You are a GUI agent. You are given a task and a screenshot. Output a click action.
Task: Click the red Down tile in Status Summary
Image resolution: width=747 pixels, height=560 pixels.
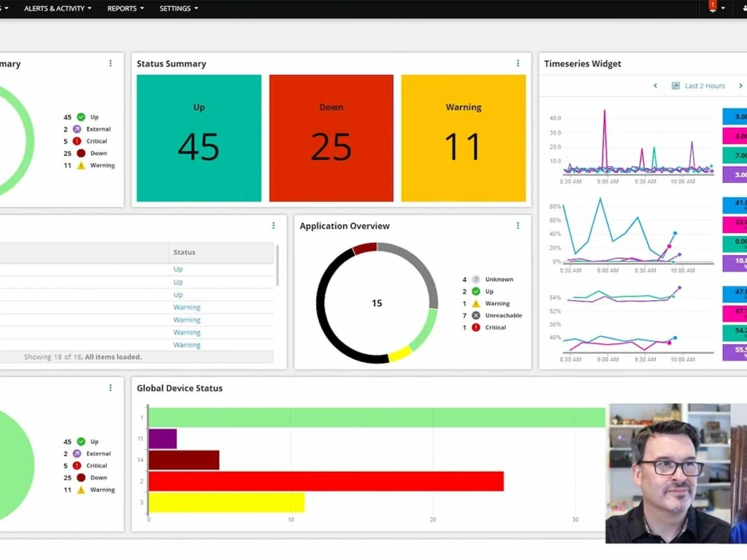click(x=331, y=137)
